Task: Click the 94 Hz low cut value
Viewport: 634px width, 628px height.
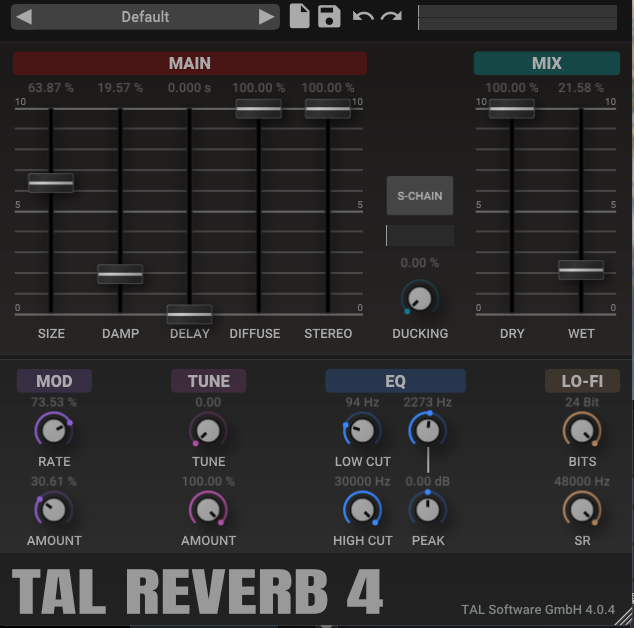Action: coord(362,402)
